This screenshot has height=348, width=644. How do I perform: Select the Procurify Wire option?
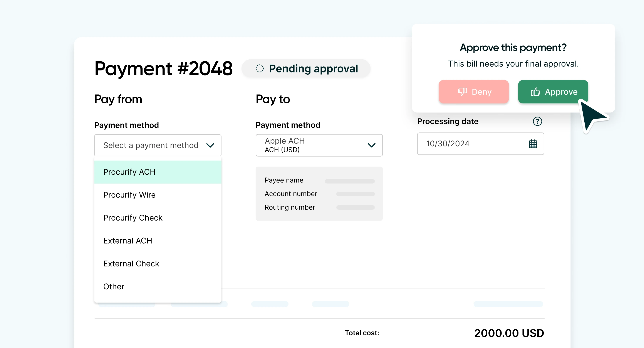pos(158,195)
